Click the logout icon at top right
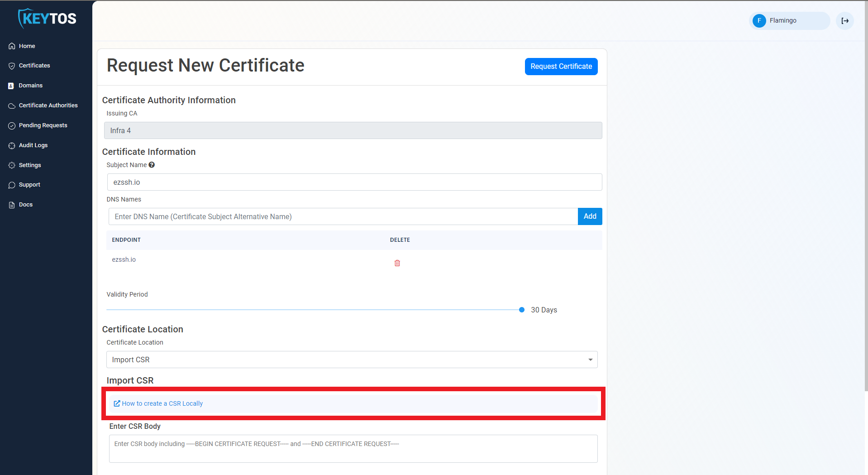This screenshot has width=868, height=475. [x=844, y=20]
